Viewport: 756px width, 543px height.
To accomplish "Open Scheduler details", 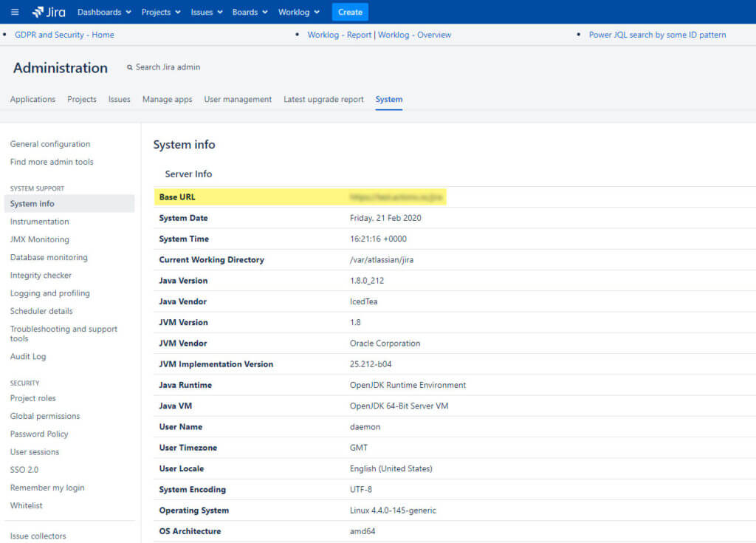I will pyautogui.click(x=41, y=311).
